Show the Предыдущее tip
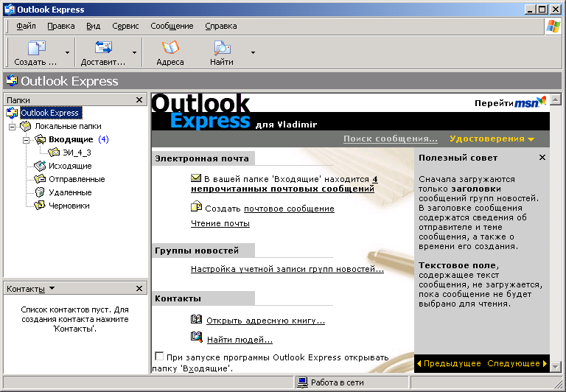 pos(449,363)
